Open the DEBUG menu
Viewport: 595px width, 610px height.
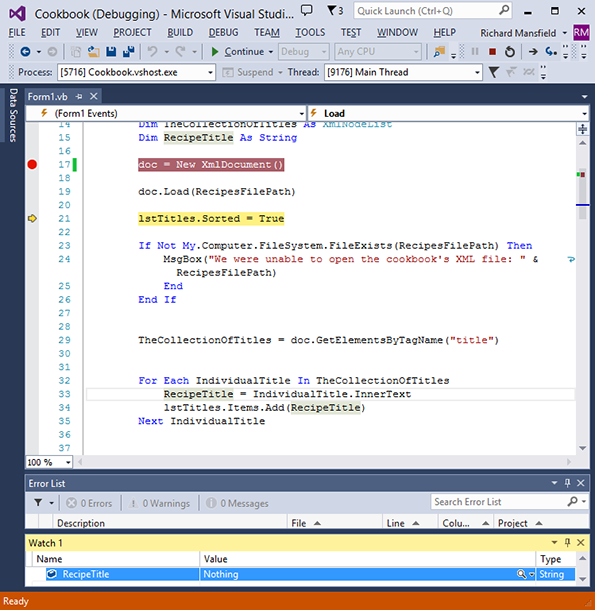(x=223, y=32)
